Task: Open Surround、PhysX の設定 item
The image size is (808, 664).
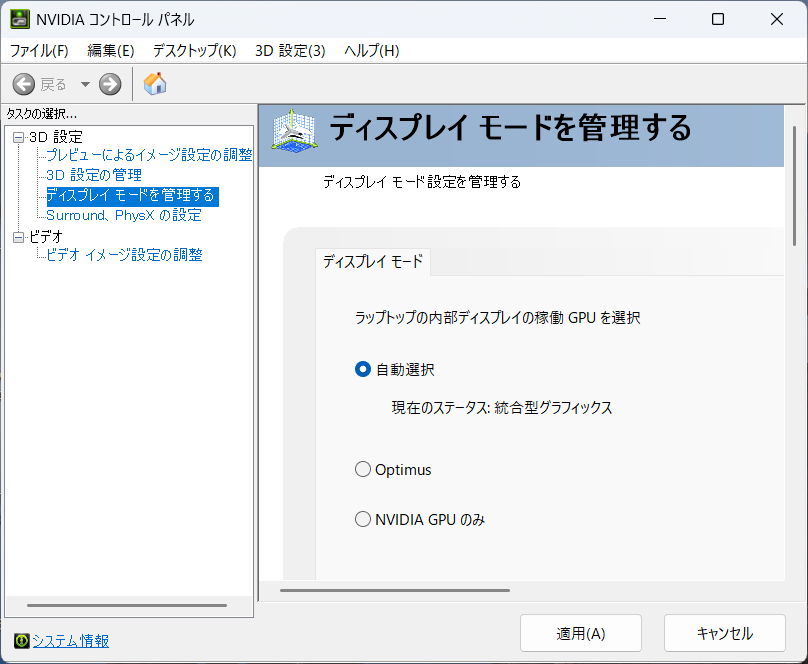Action: point(124,215)
